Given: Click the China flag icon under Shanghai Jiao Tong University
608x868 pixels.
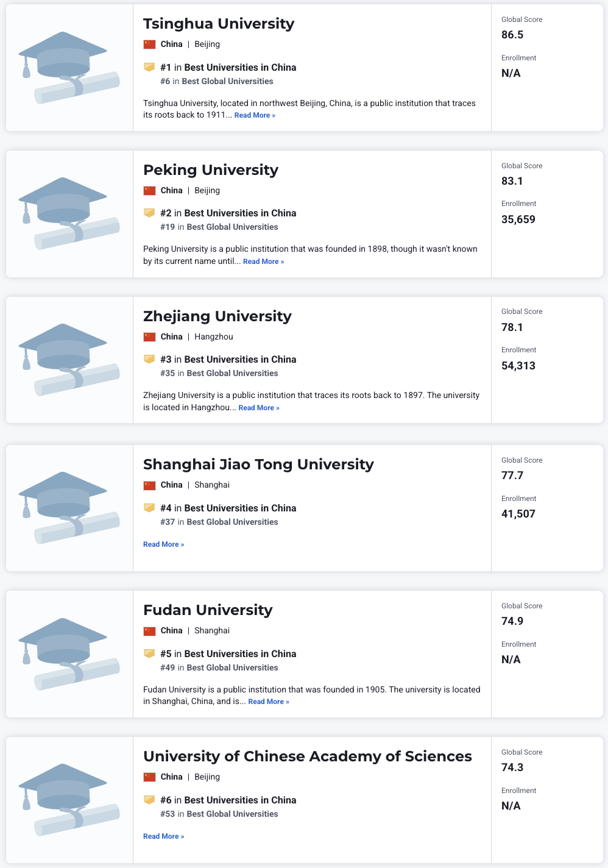Looking at the screenshot, I should [x=149, y=485].
